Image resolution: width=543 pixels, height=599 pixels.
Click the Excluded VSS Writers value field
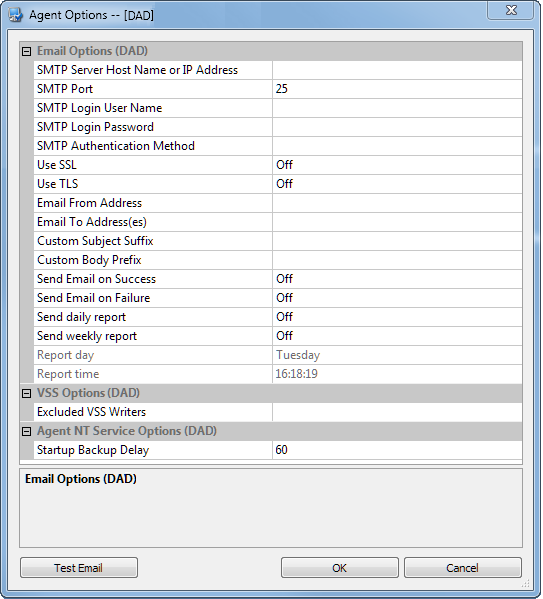pos(397,412)
